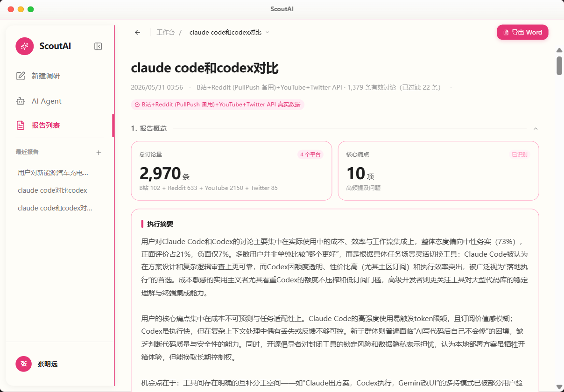
Task: Add a new report with plus icon
Action: pyautogui.click(x=99, y=153)
